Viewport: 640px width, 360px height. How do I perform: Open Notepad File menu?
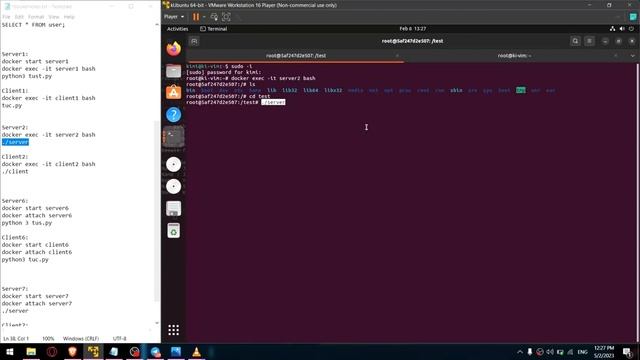pos(6,17)
